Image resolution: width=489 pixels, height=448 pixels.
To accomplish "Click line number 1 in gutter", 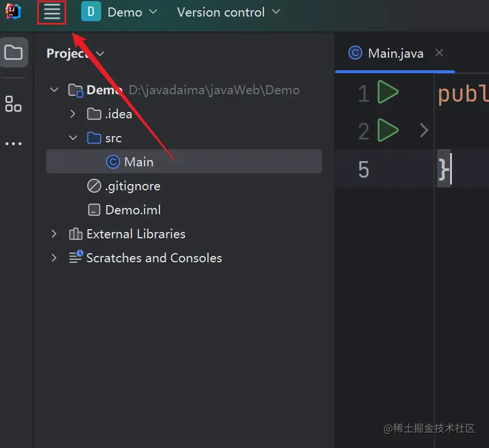I will 364,94.
